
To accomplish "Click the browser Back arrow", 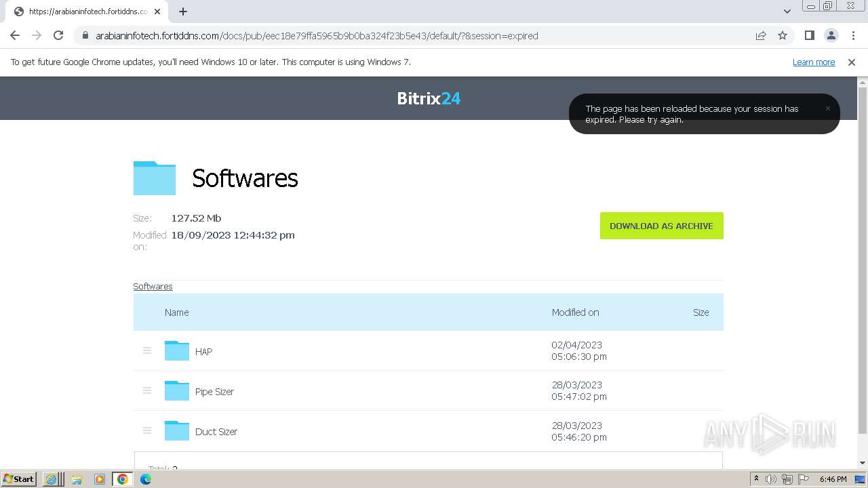I will (15, 35).
